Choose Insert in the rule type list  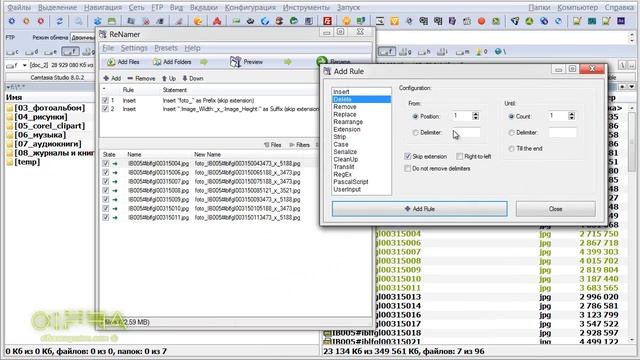click(x=341, y=92)
